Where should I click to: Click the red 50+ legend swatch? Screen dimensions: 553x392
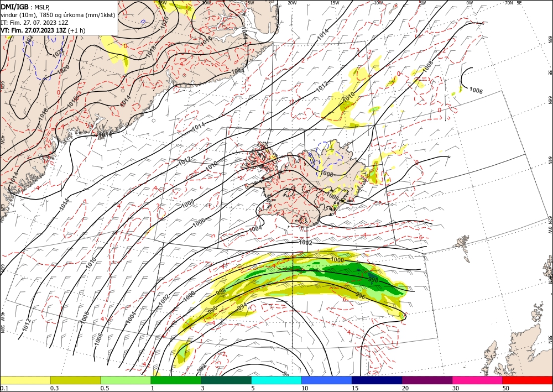pos(528,380)
